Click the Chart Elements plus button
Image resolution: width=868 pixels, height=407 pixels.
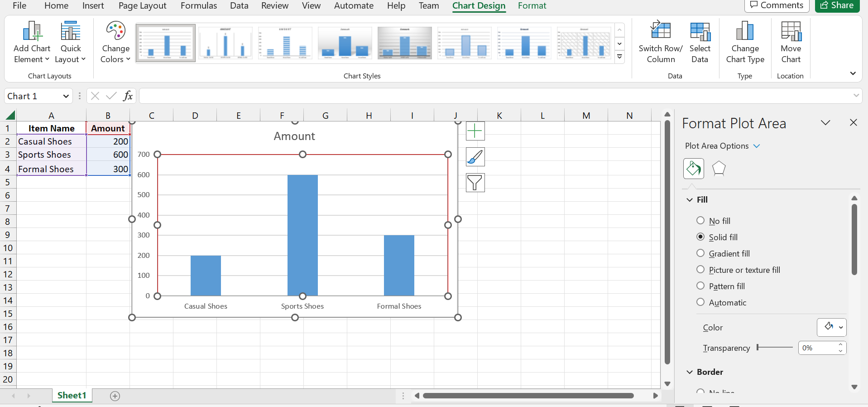[x=475, y=131]
